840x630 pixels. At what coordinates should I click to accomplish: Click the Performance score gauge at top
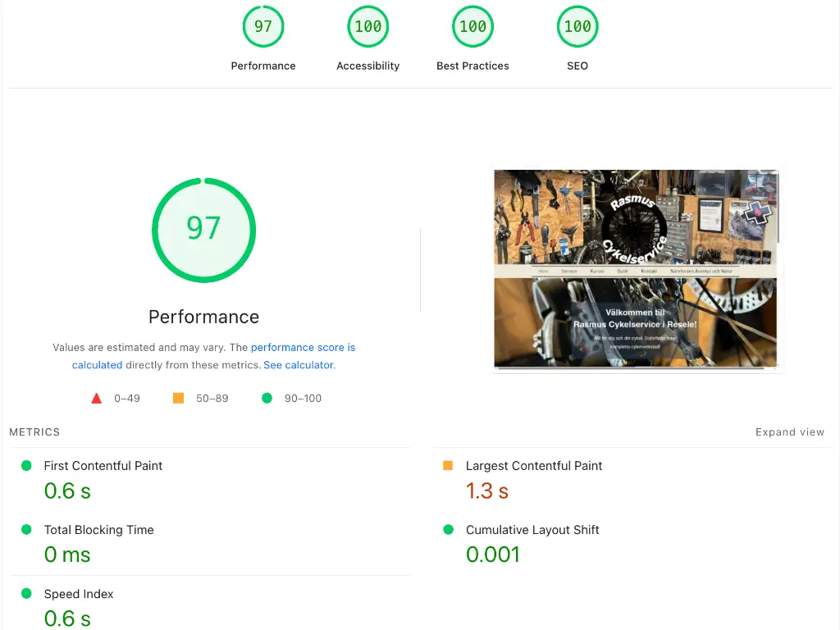262,27
